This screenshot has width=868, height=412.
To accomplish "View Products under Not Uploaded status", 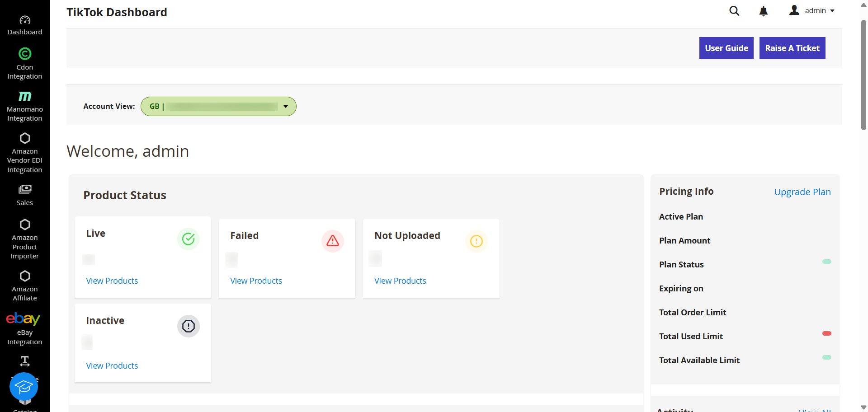I will [x=400, y=281].
